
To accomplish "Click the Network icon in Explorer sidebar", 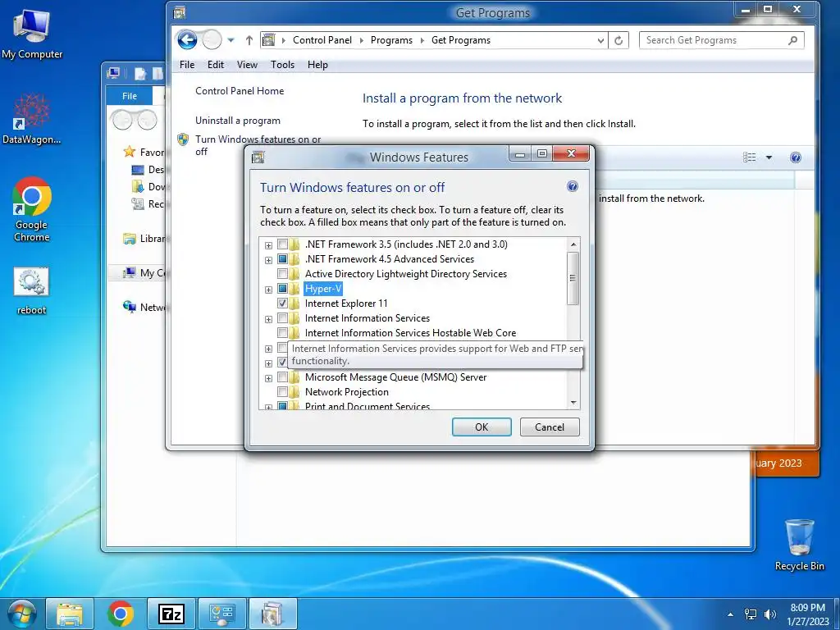I will click(129, 307).
